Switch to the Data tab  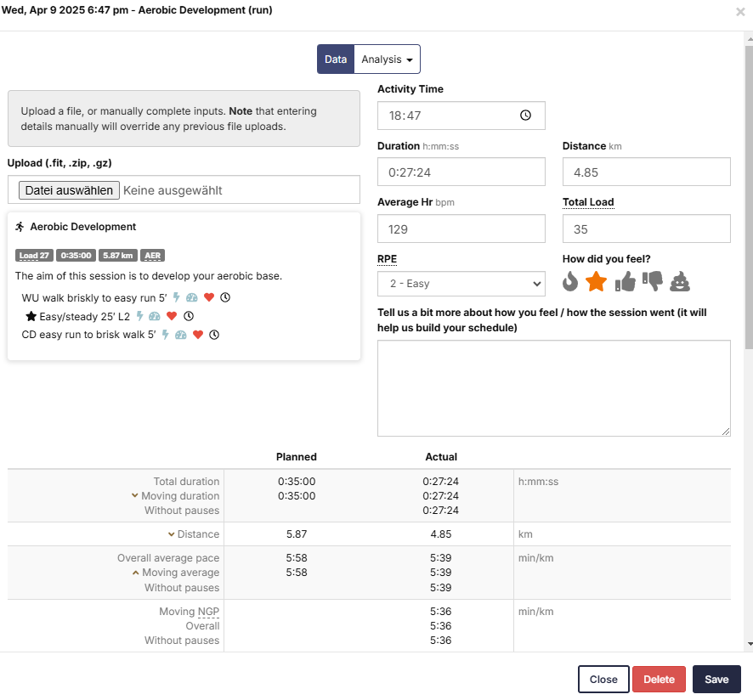[x=336, y=59]
